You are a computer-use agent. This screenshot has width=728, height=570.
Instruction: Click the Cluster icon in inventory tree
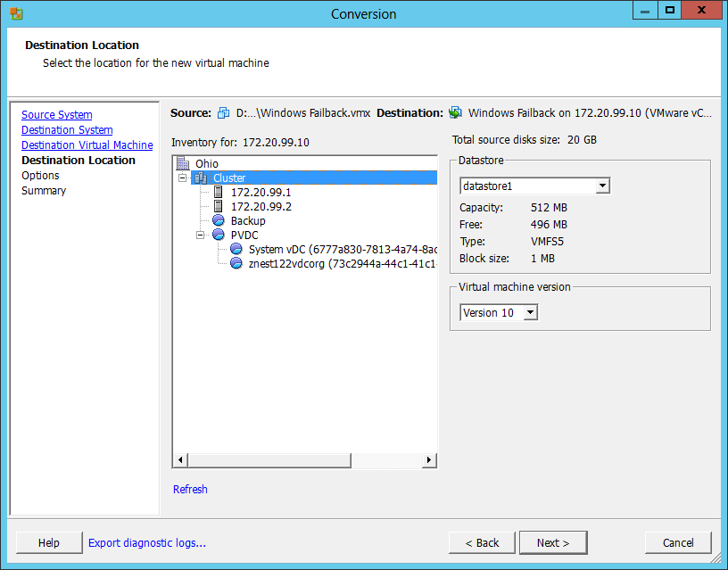[201, 178]
